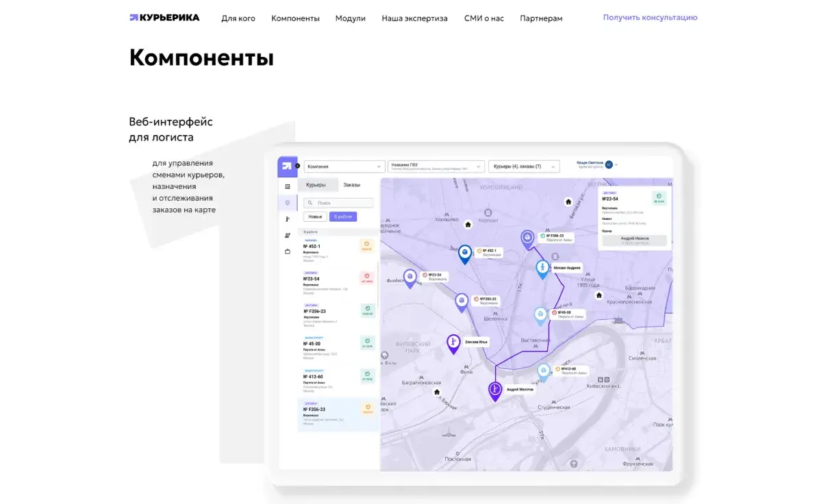Expand the "Название ПВЗ" dropdown
The height and width of the screenshot is (504, 830).
436,166
